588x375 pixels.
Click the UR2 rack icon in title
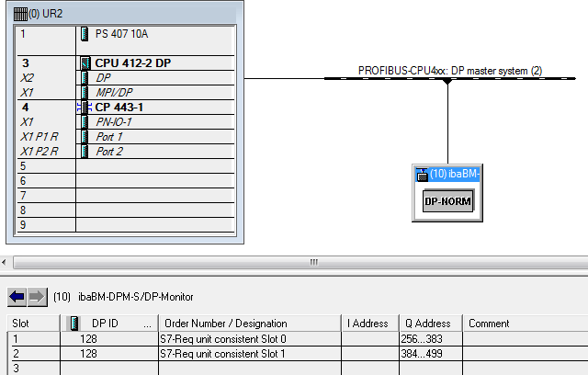(20, 15)
